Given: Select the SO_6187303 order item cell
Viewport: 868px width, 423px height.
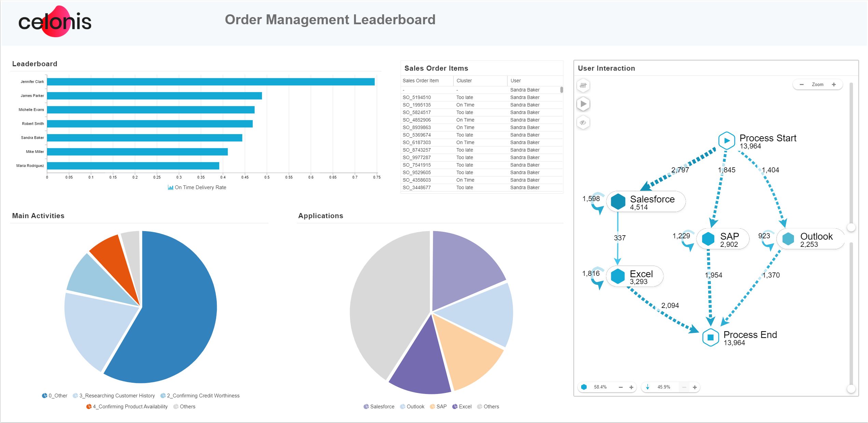Looking at the screenshot, I should (417, 142).
